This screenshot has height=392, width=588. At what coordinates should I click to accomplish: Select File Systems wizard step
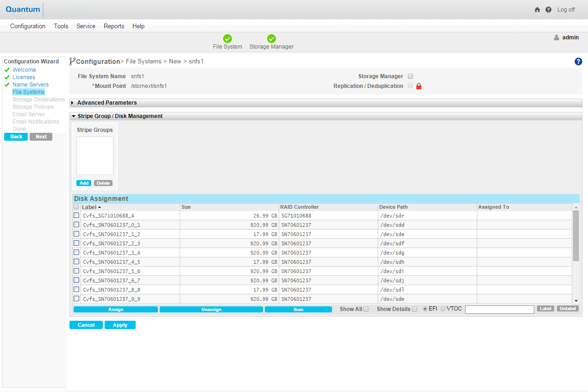29,92
